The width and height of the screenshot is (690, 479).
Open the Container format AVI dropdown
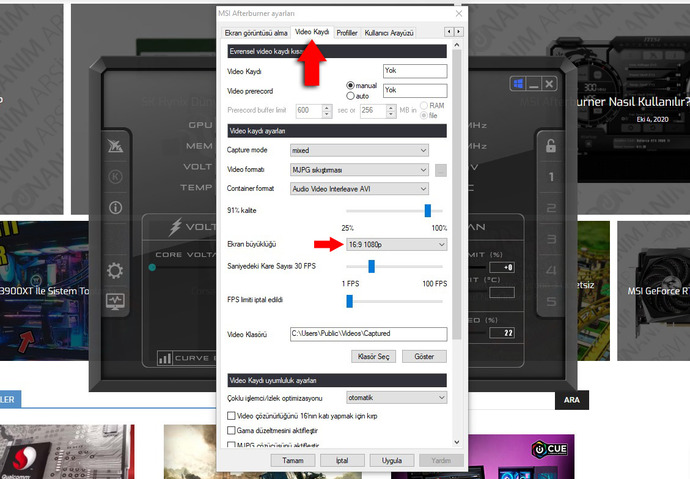tap(359, 189)
